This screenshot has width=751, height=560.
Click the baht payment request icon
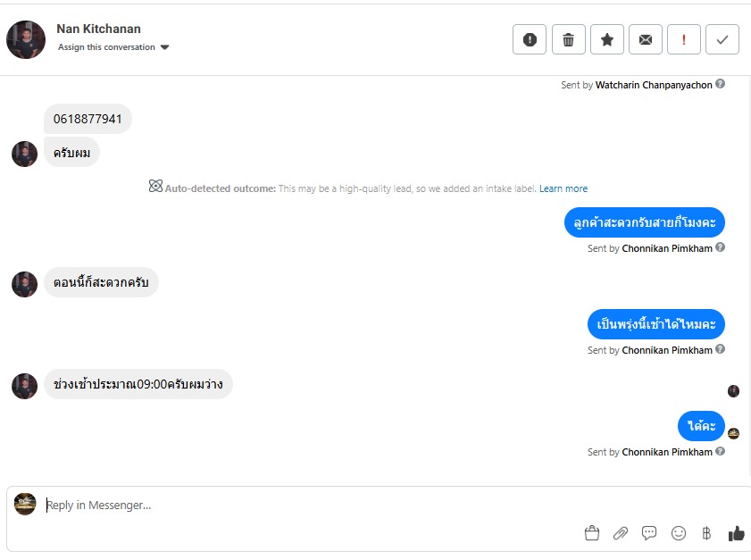tap(706, 533)
